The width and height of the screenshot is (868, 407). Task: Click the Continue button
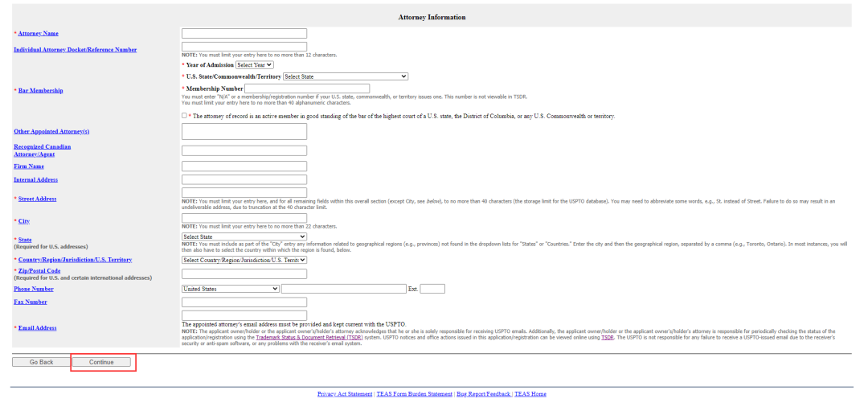pyautogui.click(x=101, y=362)
